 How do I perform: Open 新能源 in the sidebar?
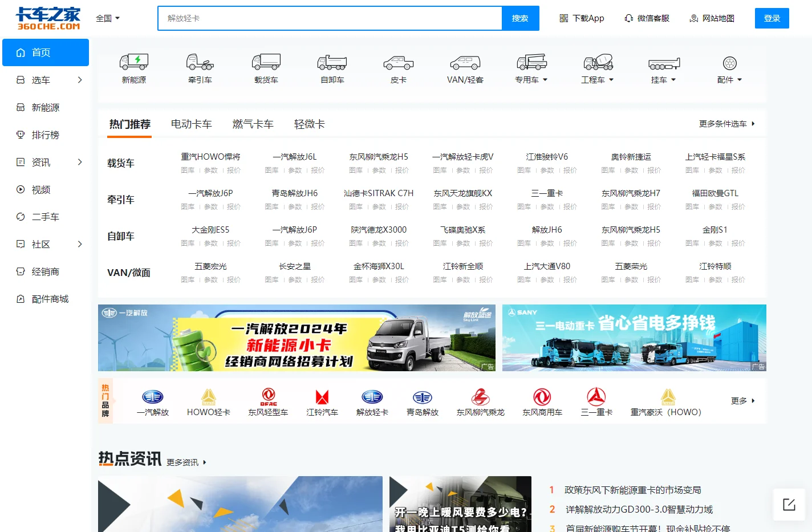[46, 107]
